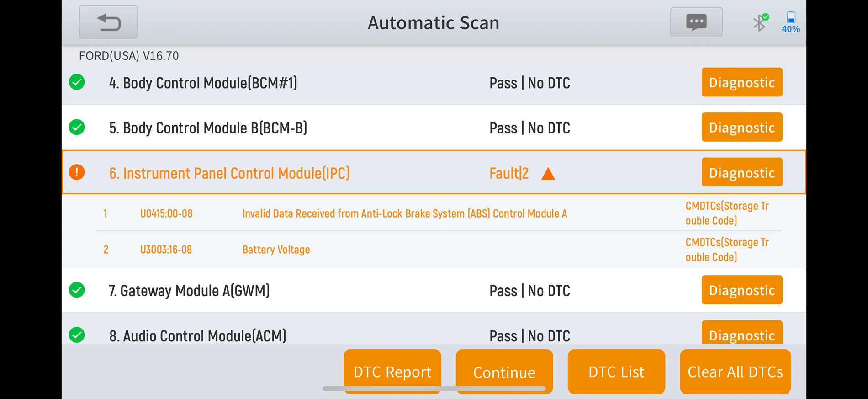Image resolution: width=868 pixels, height=399 pixels.
Task: Open Diagnostic for Instrument Panel Control Module
Action: (742, 172)
